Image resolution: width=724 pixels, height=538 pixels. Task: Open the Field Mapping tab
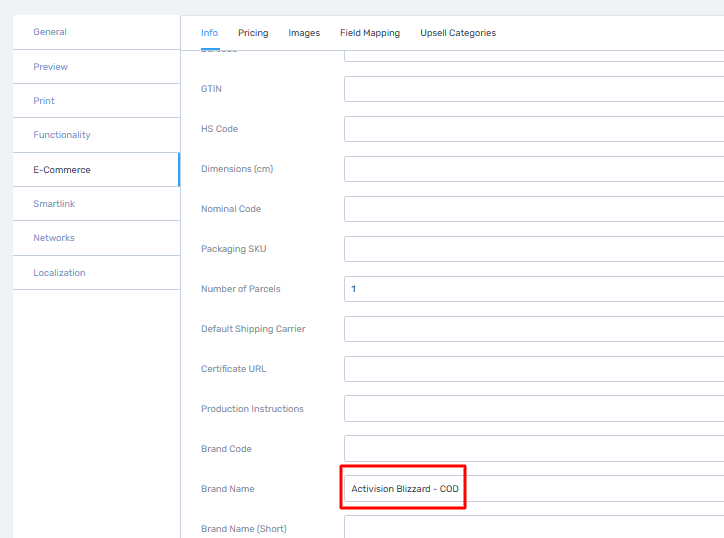point(370,33)
